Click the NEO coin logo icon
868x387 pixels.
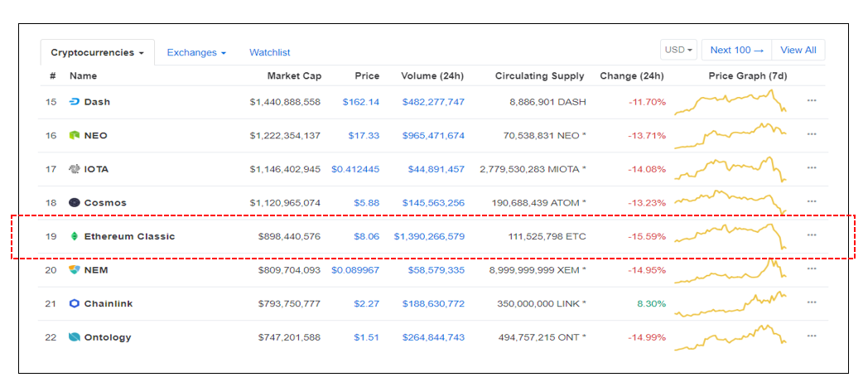pos(75,135)
